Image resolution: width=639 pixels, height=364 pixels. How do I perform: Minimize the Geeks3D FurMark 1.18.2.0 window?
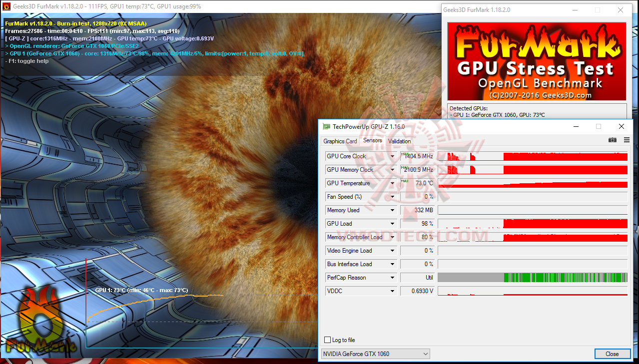(x=575, y=10)
